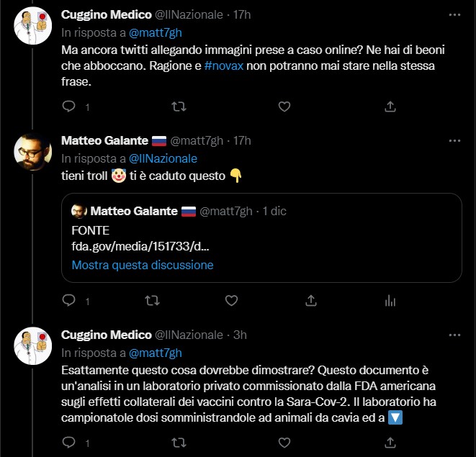Like Matteo Galante's troll tweet
The height and width of the screenshot is (457, 476).
[231, 300]
